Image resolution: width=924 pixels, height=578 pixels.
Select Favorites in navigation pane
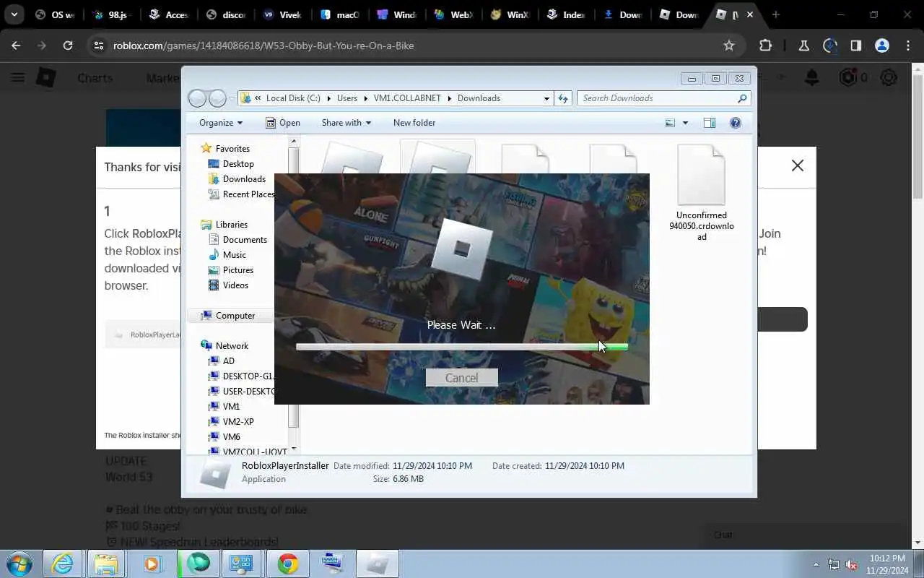[x=232, y=148]
